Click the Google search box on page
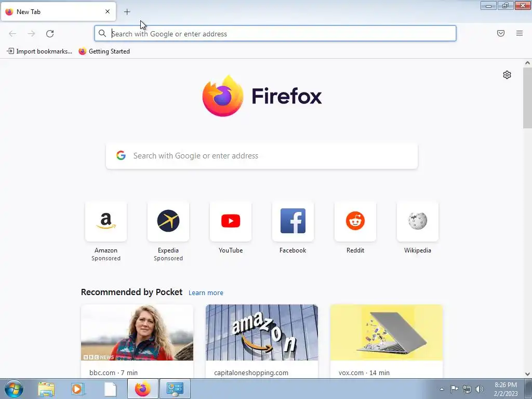 [262, 156]
